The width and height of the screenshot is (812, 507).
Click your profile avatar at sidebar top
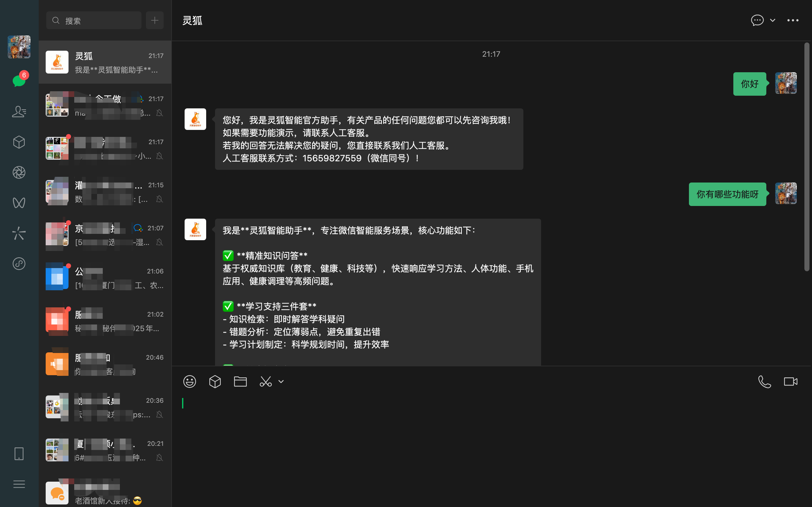(19, 47)
